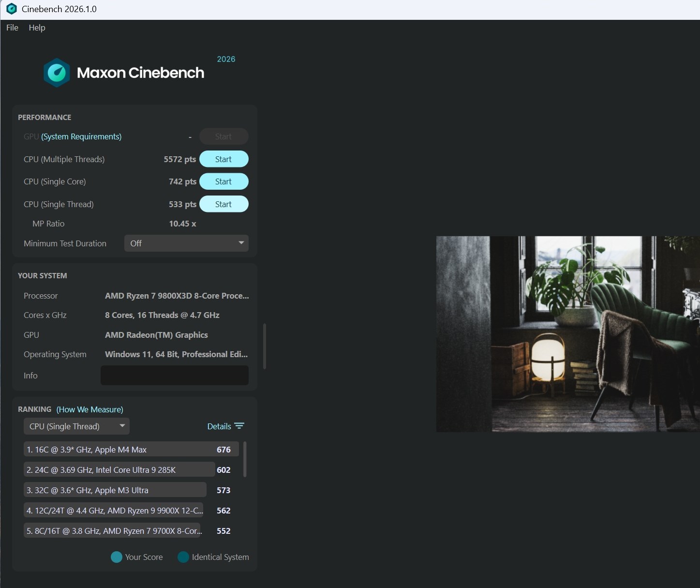Expand the CPU (Single Thread) ranking selector

76,426
